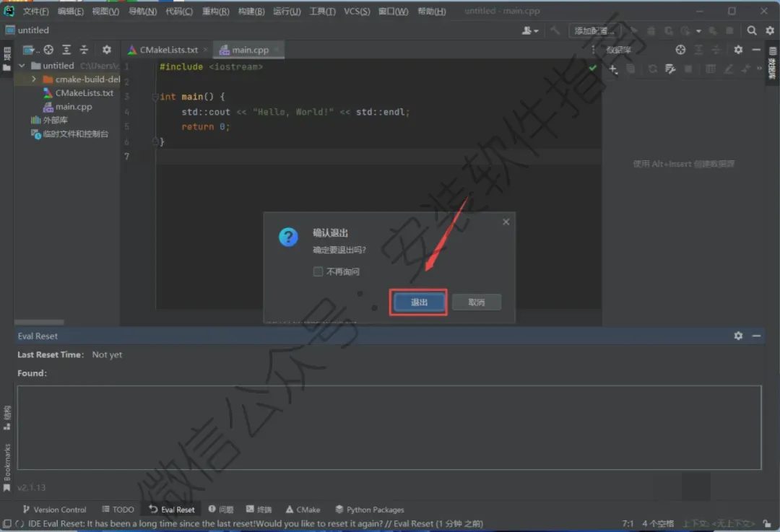Collapse all nodes in project tree toolbar
The height and width of the screenshot is (532, 780).
[84, 50]
